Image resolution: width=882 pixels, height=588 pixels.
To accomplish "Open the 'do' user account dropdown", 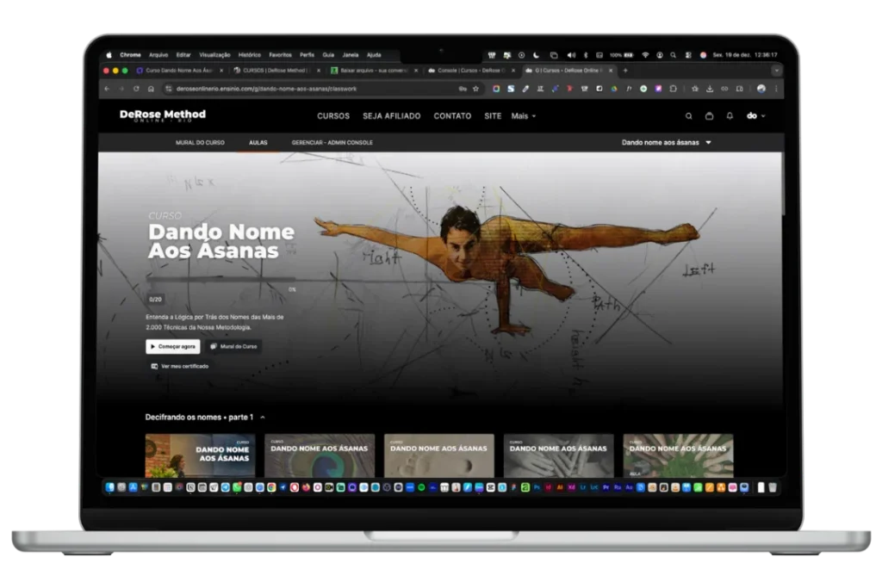I will [755, 116].
